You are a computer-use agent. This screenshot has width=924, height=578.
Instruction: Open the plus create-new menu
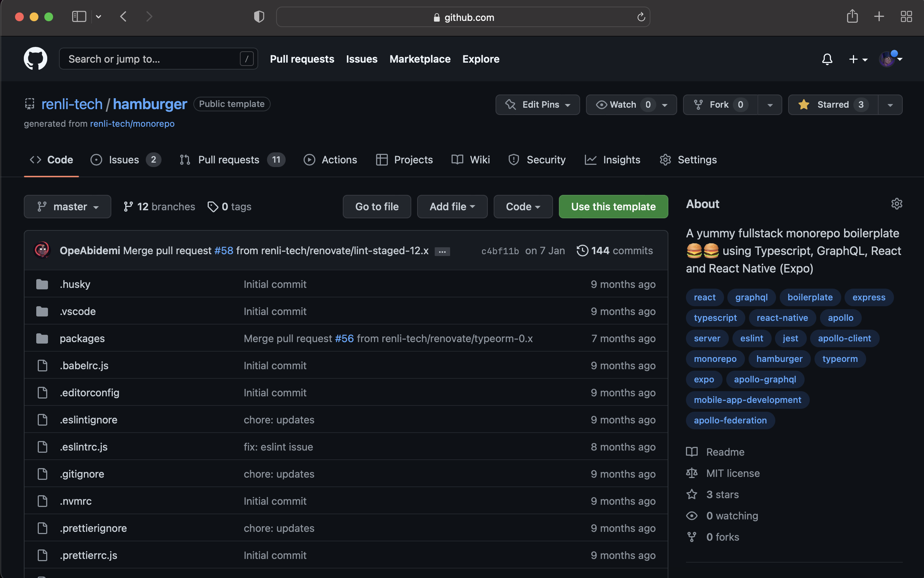858,59
